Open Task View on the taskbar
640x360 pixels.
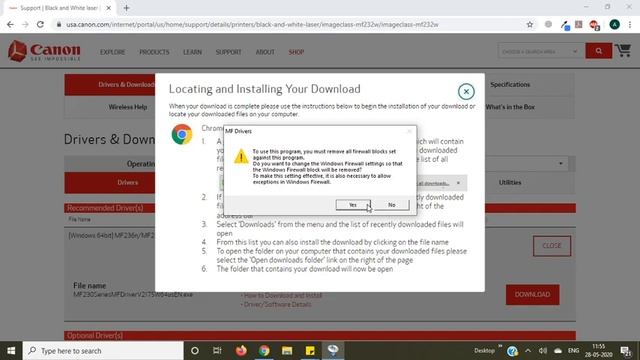218,351
